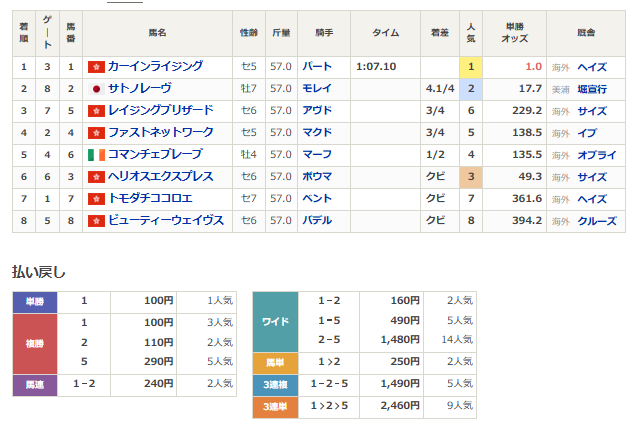Open horse page for カーインライジング
This screenshot has width=639, height=426.
point(154,67)
